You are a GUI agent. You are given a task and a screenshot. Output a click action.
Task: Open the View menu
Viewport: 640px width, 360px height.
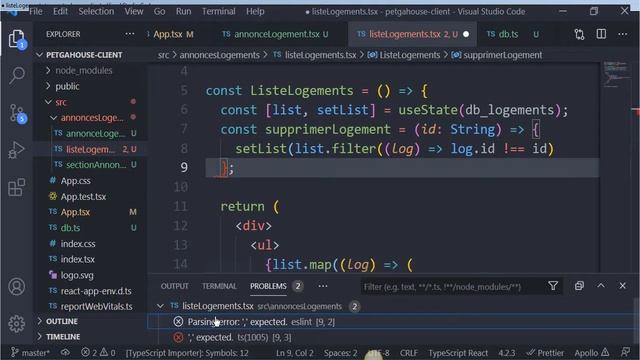(134, 11)
